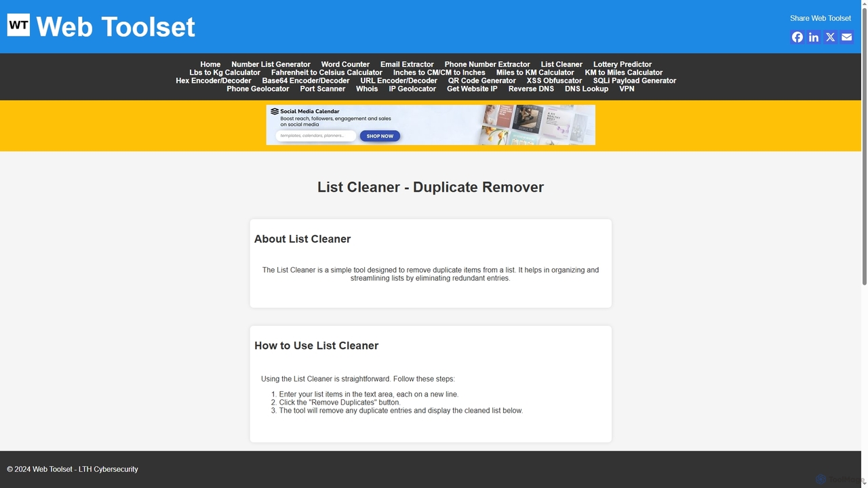
Task: Open the Phone Geolocator tool
Action: tap(258, 89)
